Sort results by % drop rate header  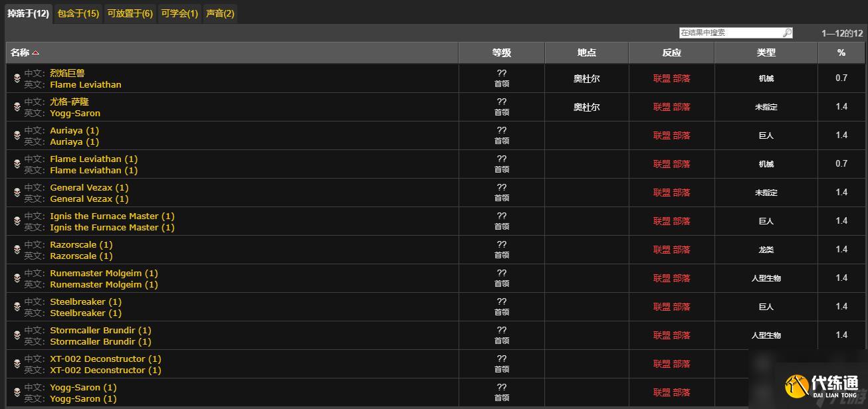point(841,52)
